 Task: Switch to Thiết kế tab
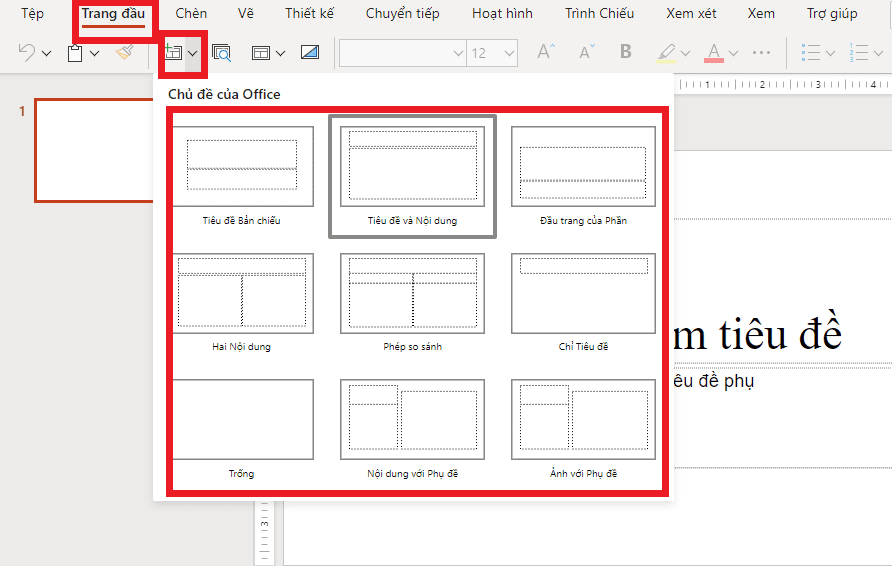(309, 13)
